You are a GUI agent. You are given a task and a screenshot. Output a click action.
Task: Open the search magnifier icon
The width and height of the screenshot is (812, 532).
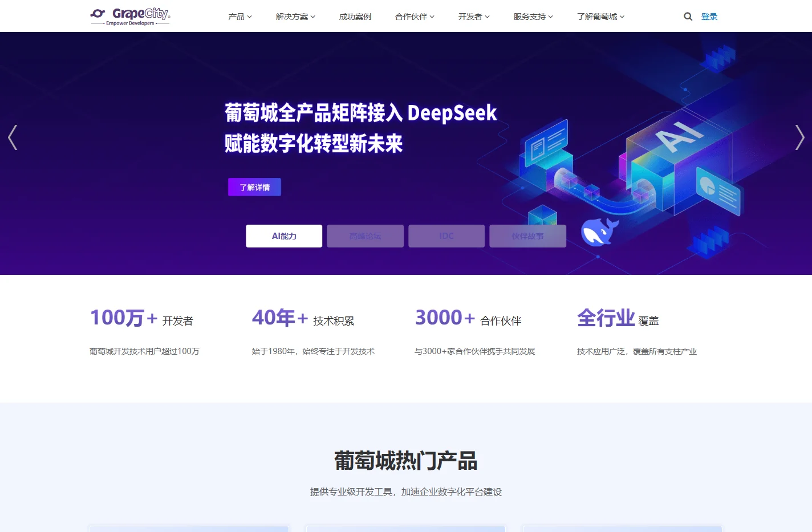[x=688, y=17]
